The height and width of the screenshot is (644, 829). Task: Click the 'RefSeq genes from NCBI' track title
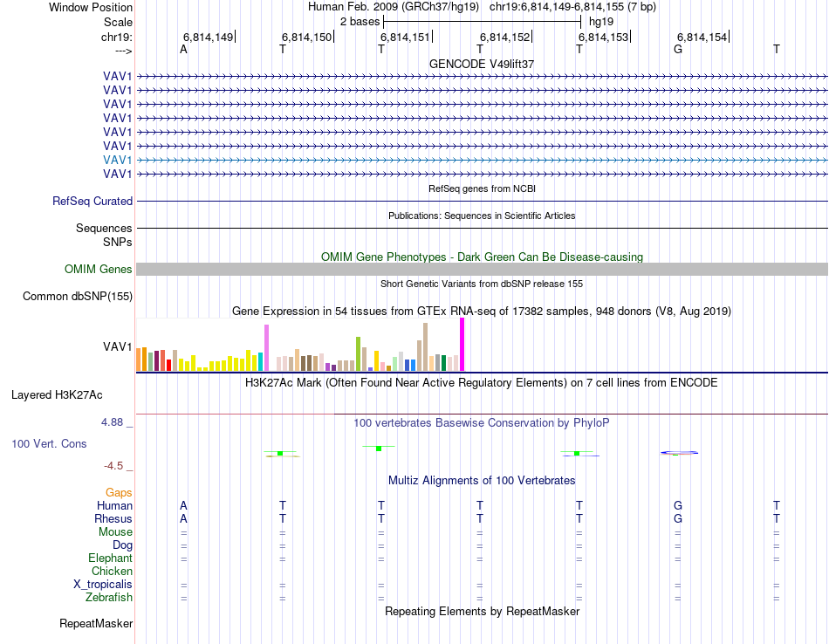click(482, 188)
